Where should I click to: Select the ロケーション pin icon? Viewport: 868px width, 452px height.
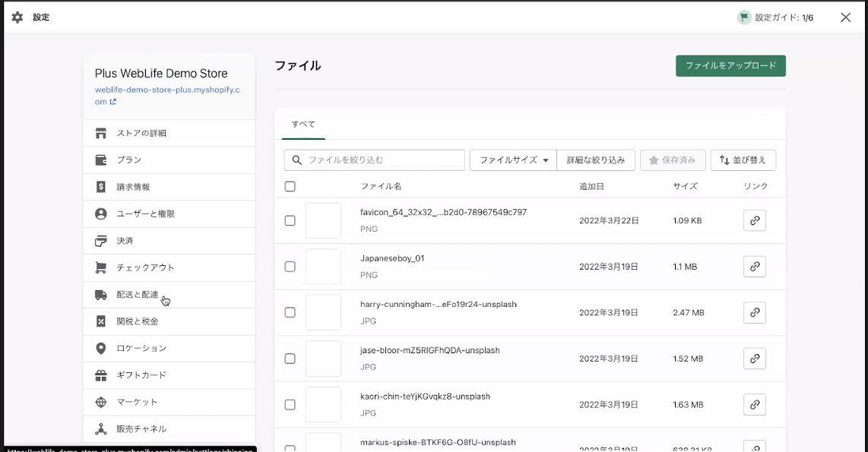103,348
